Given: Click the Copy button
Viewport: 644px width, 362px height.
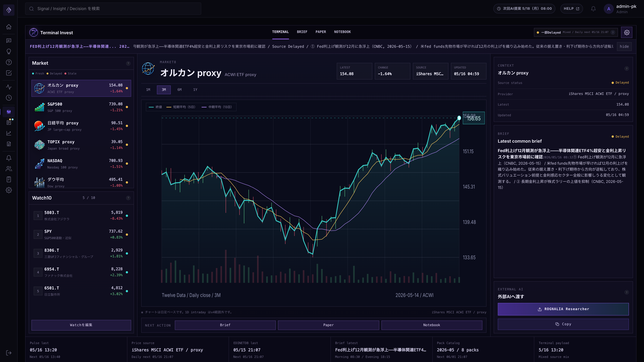Looking at the screenshot, I should click(x=563, y=324).
